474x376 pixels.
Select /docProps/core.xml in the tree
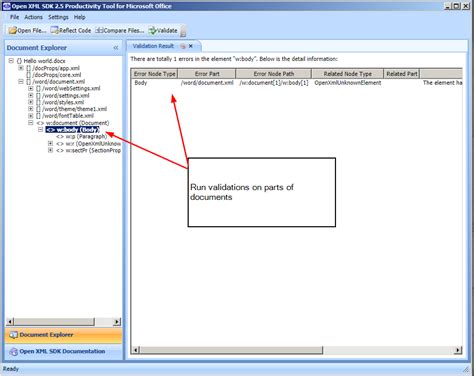(54, 75)
